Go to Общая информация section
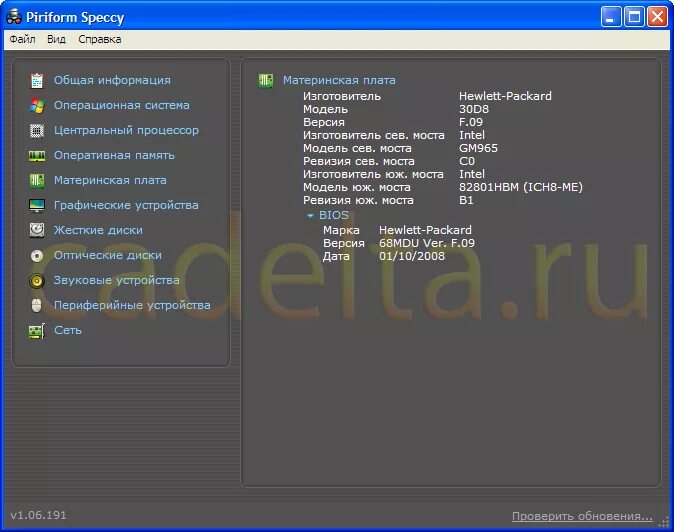This screenshot has width=674, height=532. tap(112, 80)
